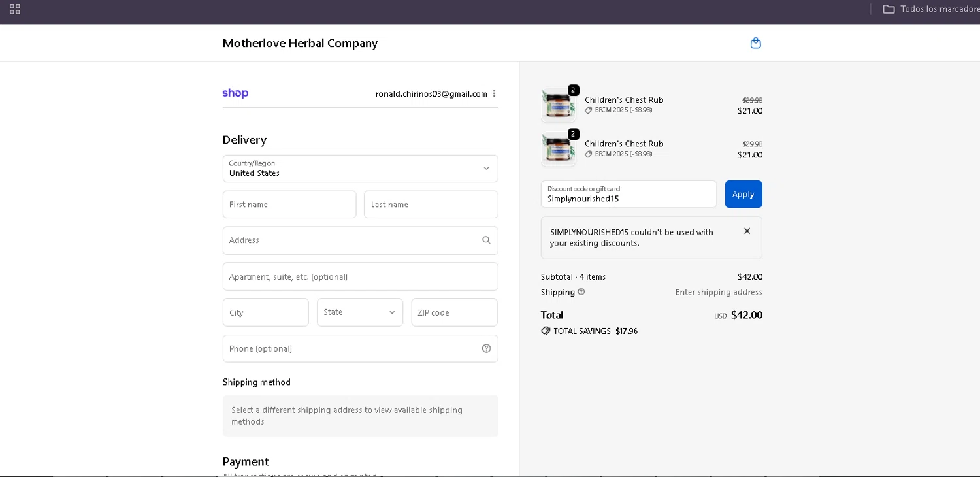The image size is (980, 477).
Task: Click the Select a different shipping address notice
Action: 360,416
